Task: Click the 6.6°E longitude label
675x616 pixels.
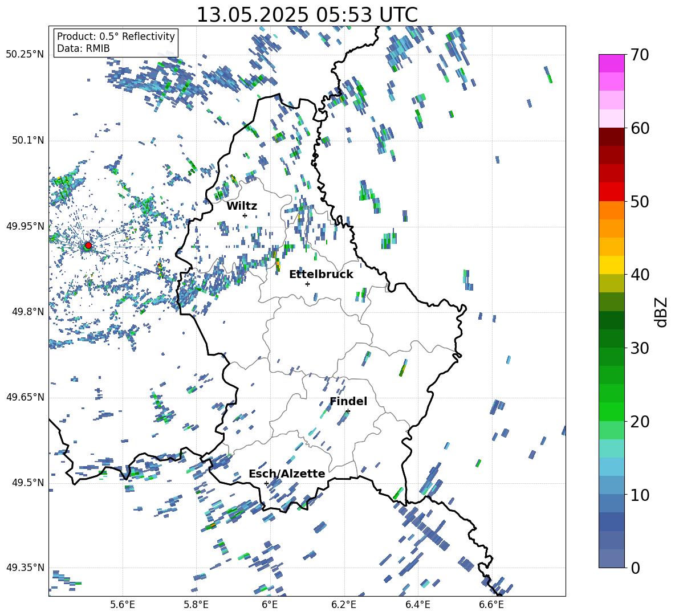Action: [491, 605]
